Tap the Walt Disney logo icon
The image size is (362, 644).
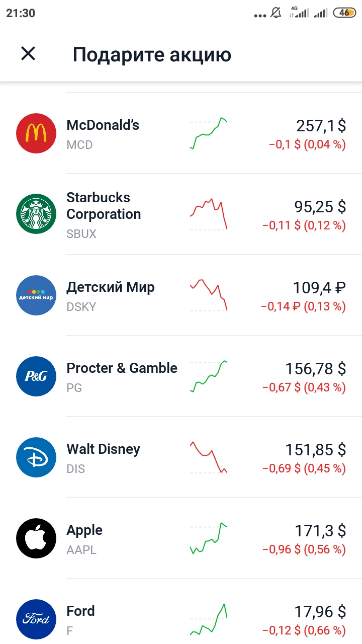coord(36,457)
